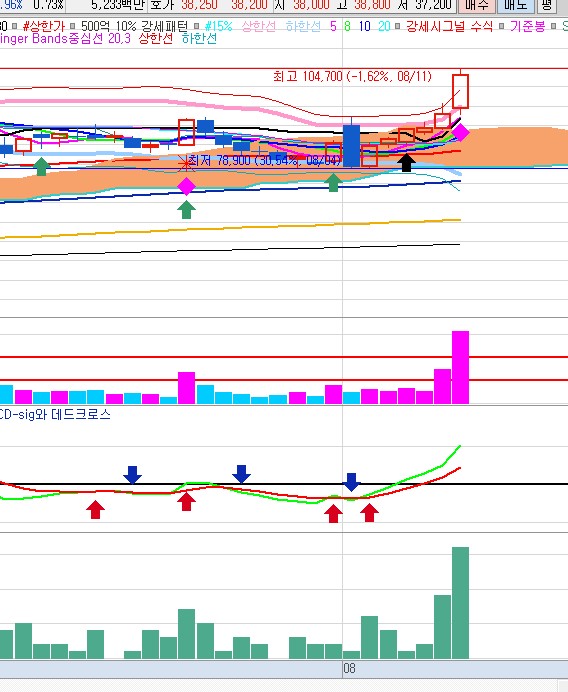Select the navy 10 moving average label
This screenshot has width=568, height=692.
click(x=365, y=26)
